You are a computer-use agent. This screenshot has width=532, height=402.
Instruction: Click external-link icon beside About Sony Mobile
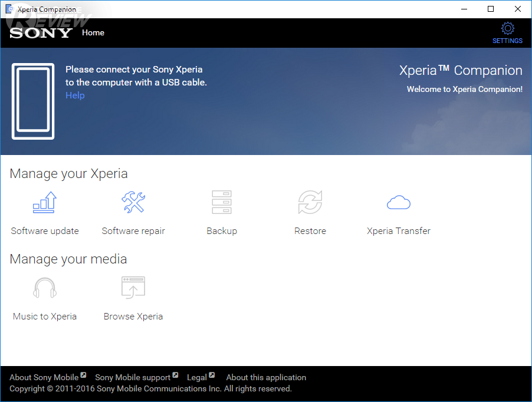(84, 375)
